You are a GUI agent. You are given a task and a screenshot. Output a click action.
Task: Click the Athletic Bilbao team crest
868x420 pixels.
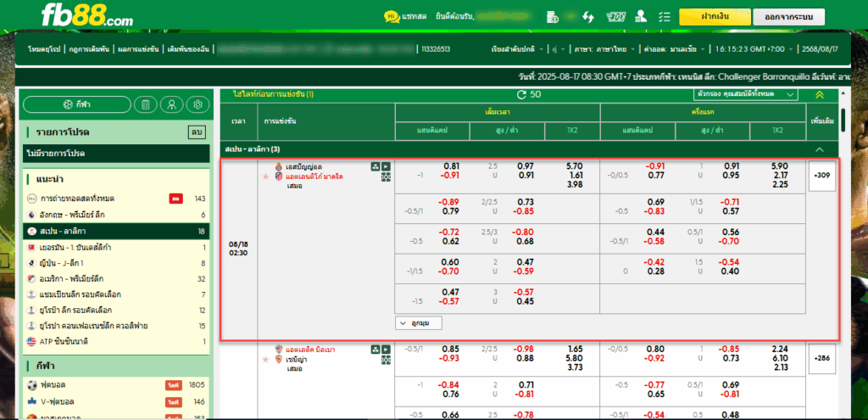pos(279,350)
